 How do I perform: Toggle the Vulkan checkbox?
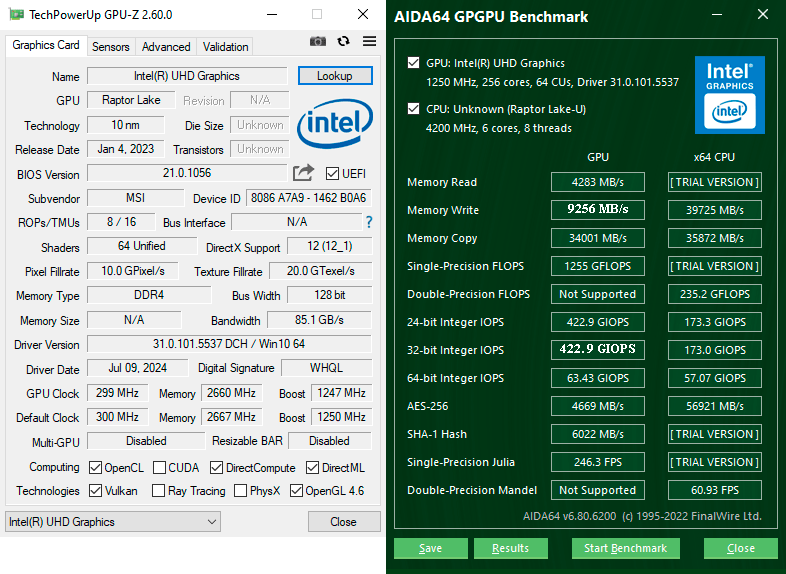(x=95, y=490)
